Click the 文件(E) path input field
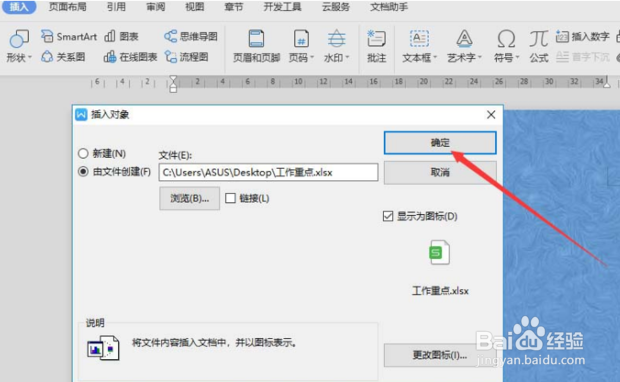 click(x=268, y=172)
